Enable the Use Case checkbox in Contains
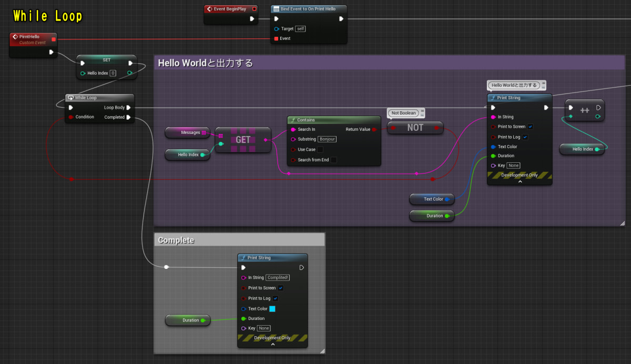 320,149
